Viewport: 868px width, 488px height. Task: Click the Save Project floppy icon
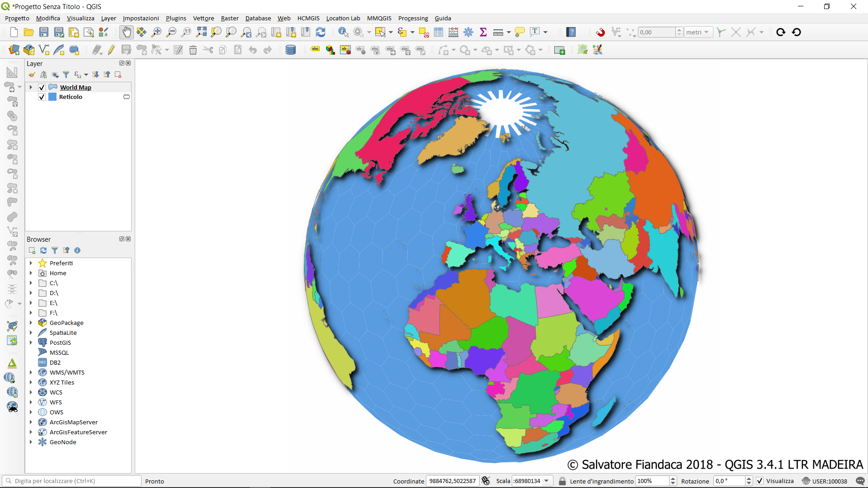click(44, 32)
